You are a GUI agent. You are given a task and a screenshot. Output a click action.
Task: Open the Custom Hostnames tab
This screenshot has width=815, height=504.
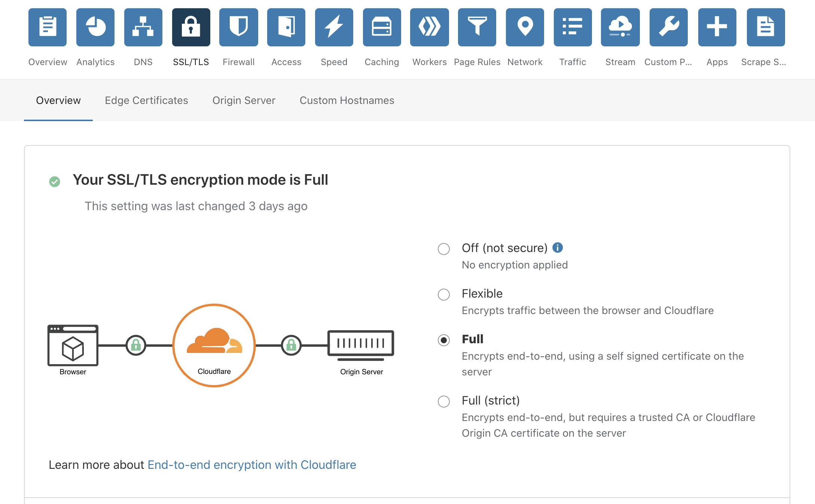tap(347, 100)
